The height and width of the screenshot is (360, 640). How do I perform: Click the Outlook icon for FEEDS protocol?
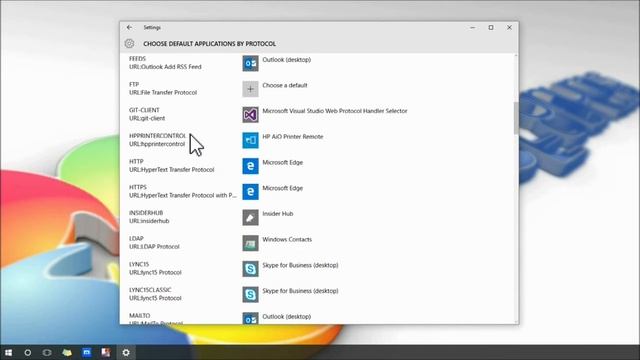click(250, 63)
